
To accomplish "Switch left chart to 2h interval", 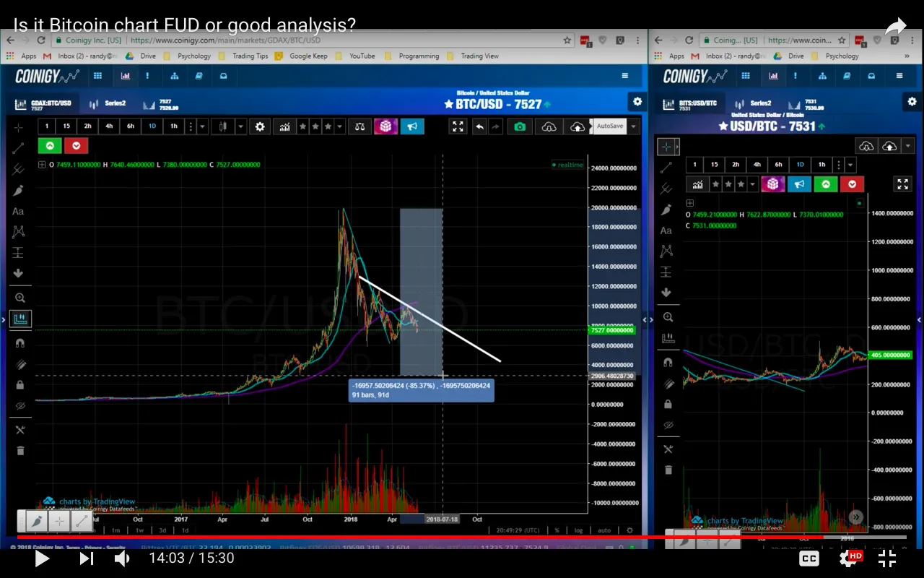I will 88,126.
